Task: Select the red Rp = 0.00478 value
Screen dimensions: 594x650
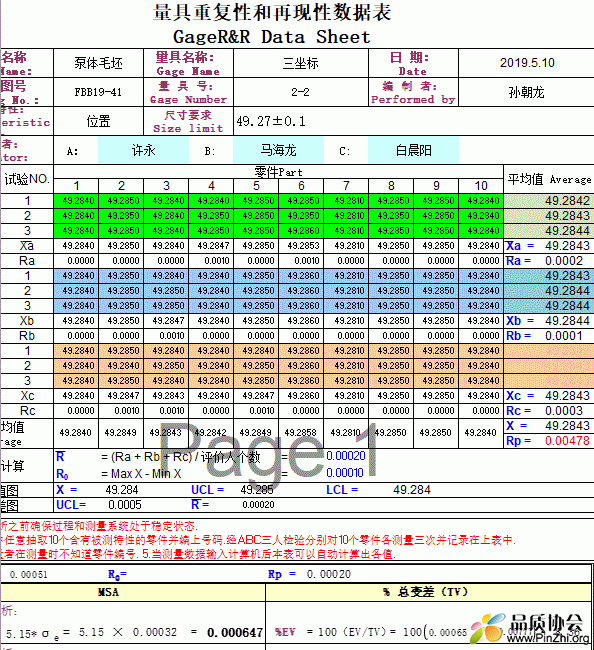Action: [567, 441]
